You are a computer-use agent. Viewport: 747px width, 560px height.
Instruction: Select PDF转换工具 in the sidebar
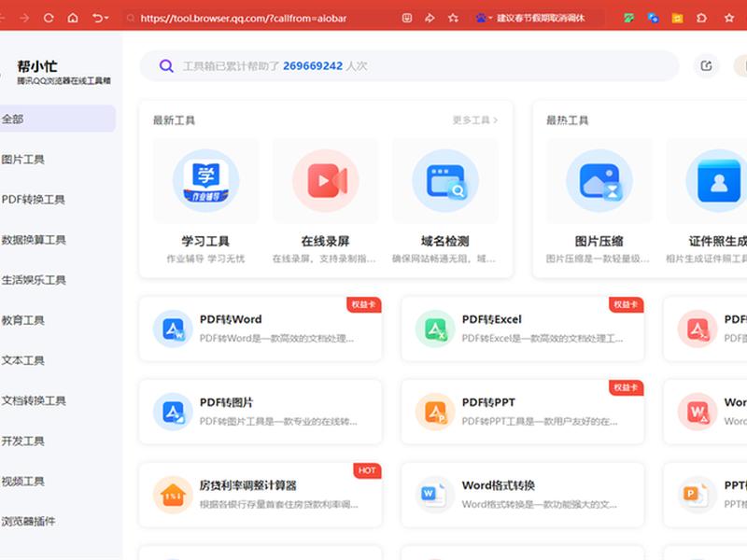pyautogui.click(x=34, y=199)
